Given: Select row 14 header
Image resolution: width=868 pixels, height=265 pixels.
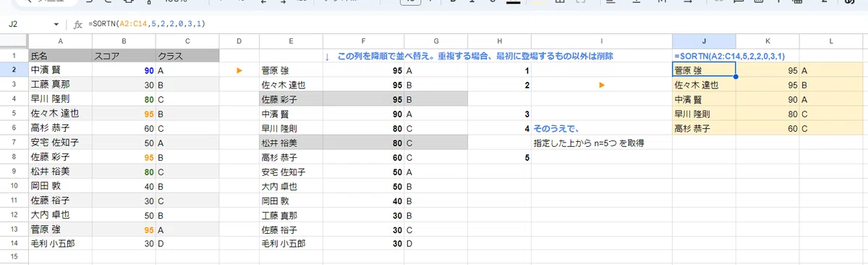Looking at the screenshot, I should 14,243.
